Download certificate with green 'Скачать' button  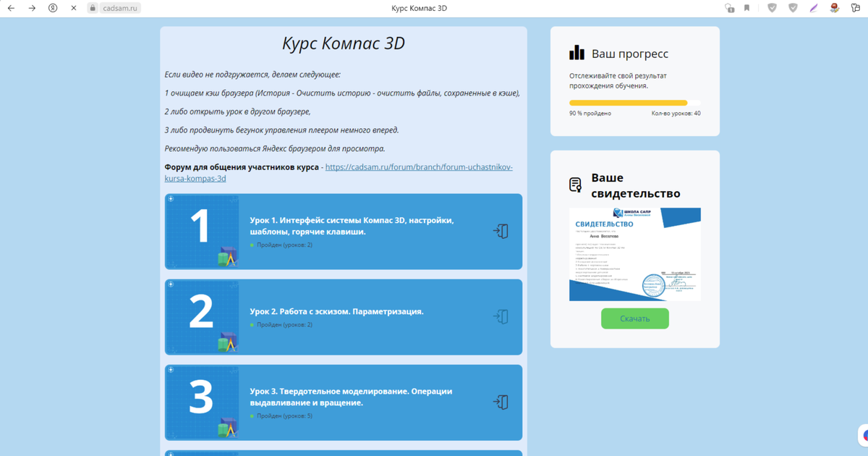(635, 318)
